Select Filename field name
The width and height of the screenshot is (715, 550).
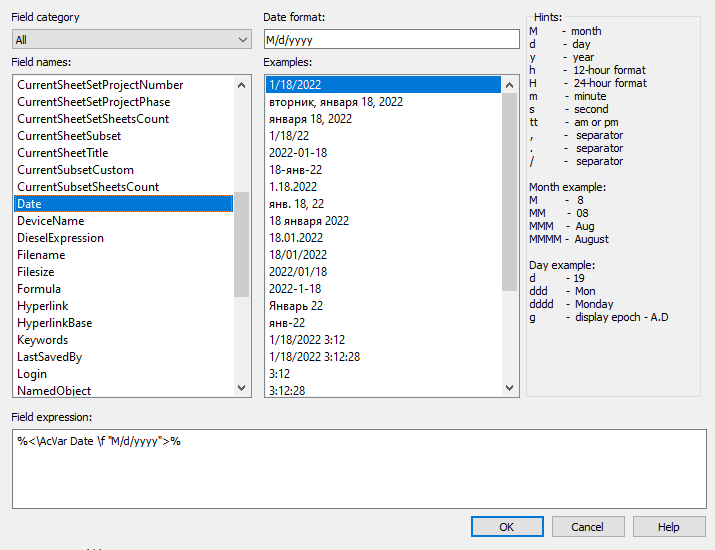coord(41,255)
